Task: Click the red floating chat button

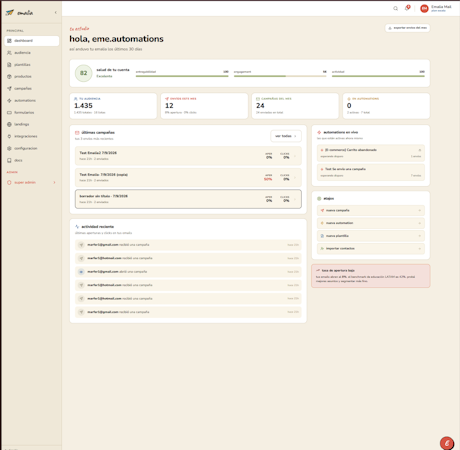Action: pyautogui.click(x=447, y=443)
